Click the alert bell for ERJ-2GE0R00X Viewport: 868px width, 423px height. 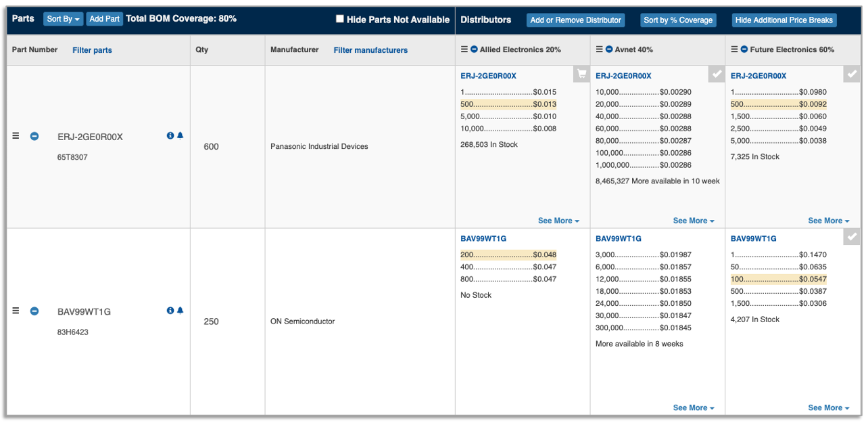click(180, 136)
